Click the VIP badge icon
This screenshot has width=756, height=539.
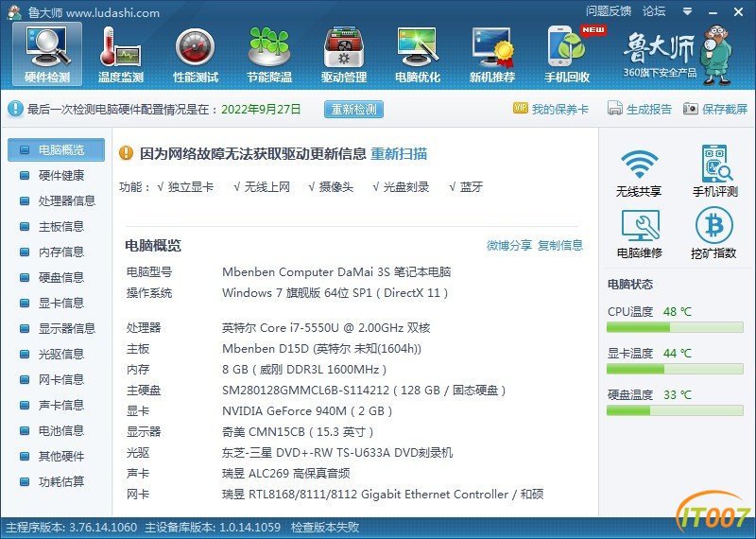coord(521,108)
